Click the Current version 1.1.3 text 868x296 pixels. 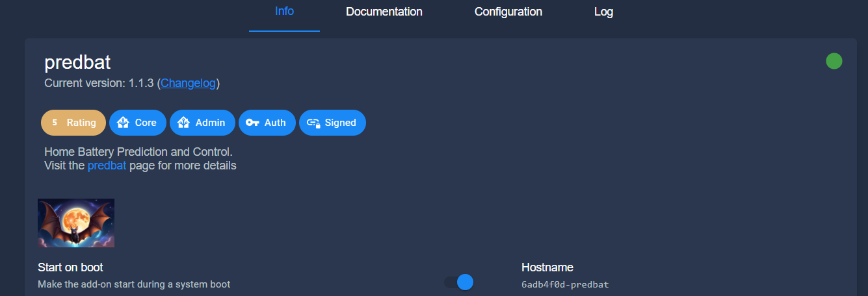(x=99, y=83)
